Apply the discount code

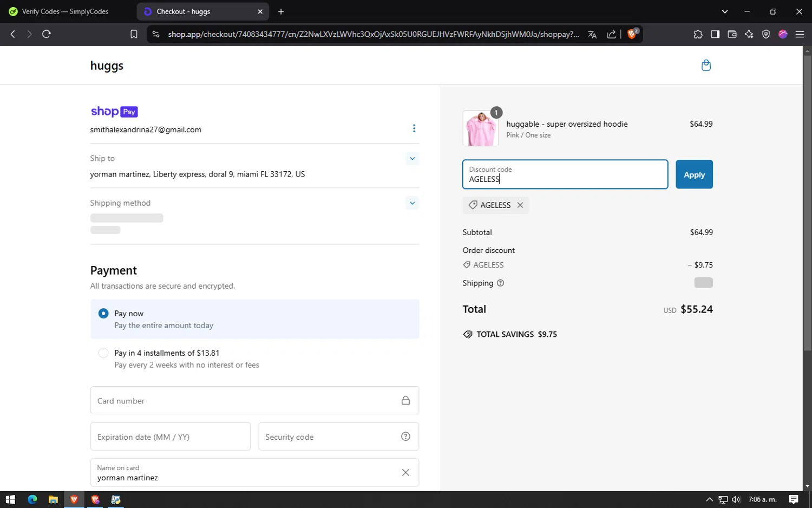pyautogui.click(x=694, y=174)
